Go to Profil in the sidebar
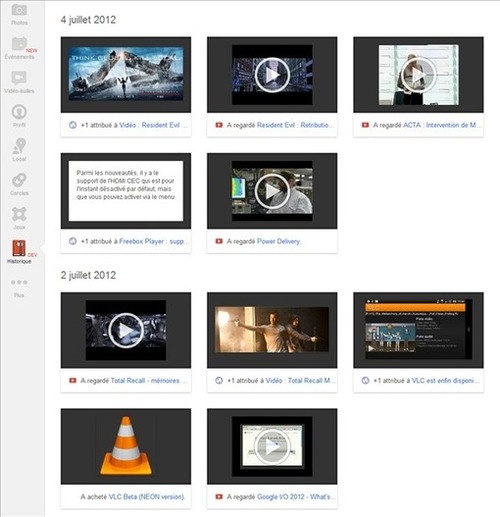This screenshot has width=500, height=517. pyautogui.click(x=19, y=116)
